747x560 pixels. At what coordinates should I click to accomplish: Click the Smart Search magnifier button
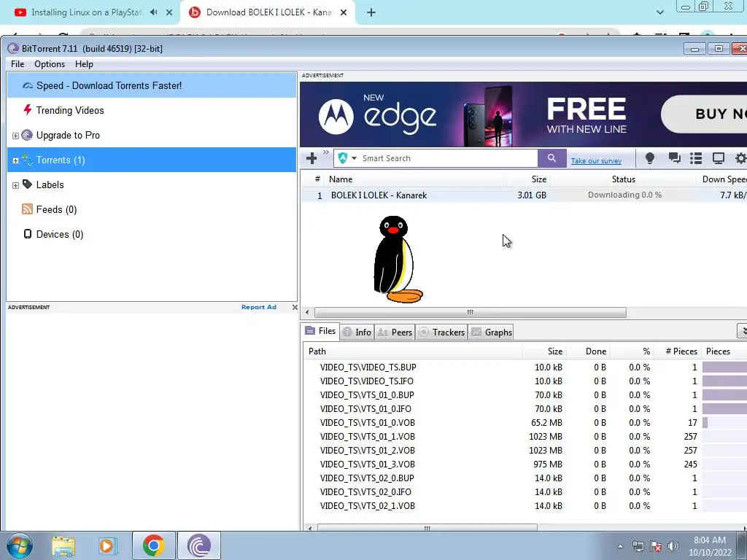click(551, 158)
